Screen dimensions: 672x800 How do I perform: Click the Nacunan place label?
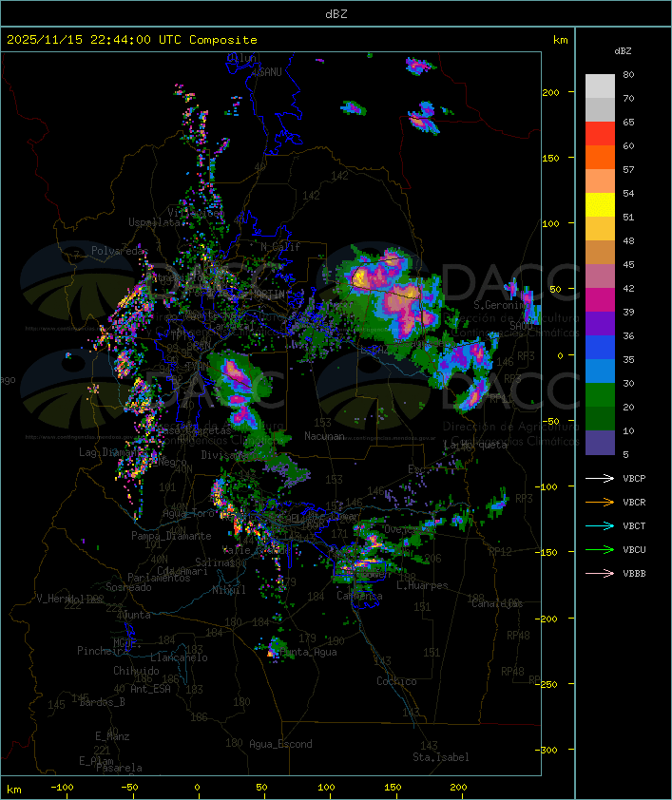[x=324, y=436]
